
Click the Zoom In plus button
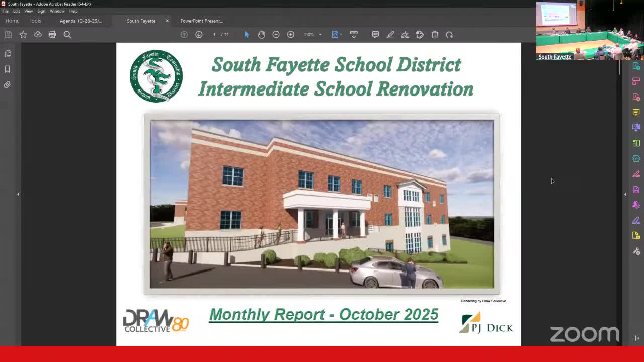291,34
